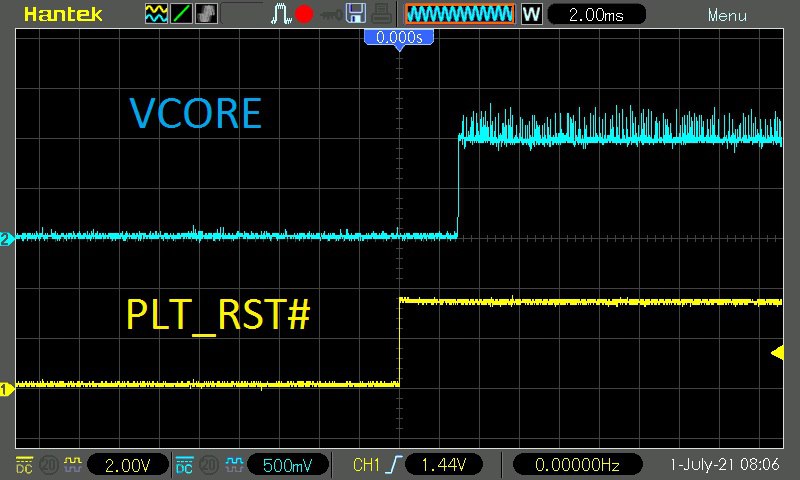Click the W window mode icon
Viewport: 800px width, 480px height.
(x=531, y=14)
